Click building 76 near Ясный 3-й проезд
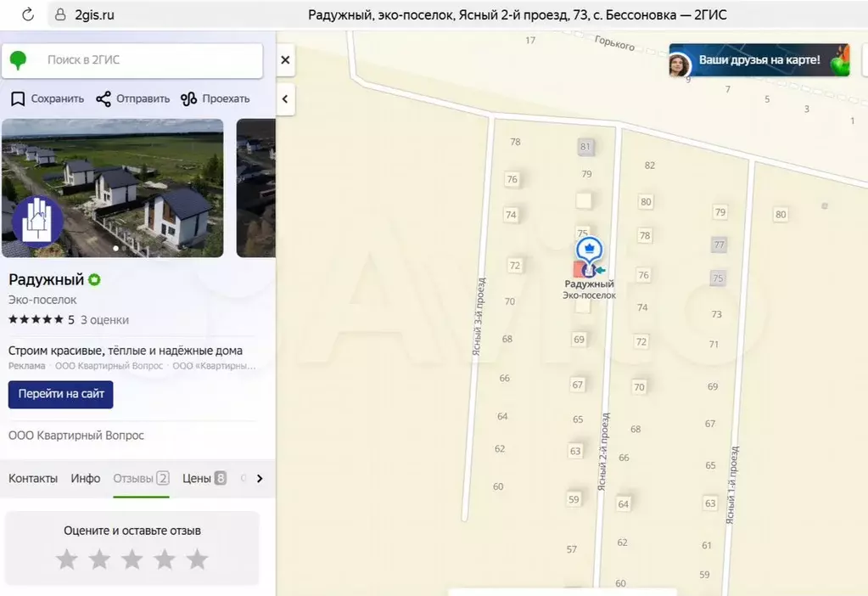This screenshot has height=596, width=868. 512,179
